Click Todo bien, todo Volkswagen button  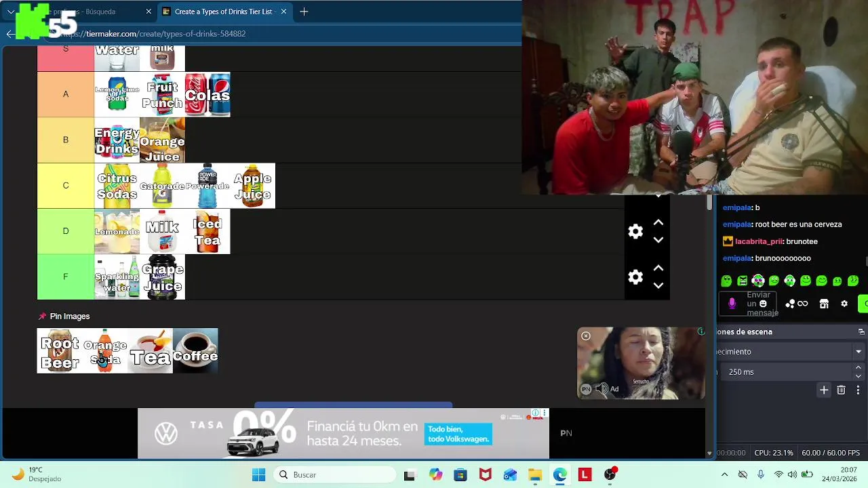[458, 434]
